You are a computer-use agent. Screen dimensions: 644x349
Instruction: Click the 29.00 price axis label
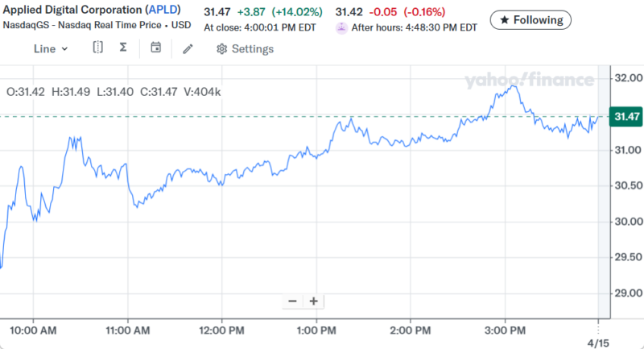pyautogui.click(x=625, y=293)
